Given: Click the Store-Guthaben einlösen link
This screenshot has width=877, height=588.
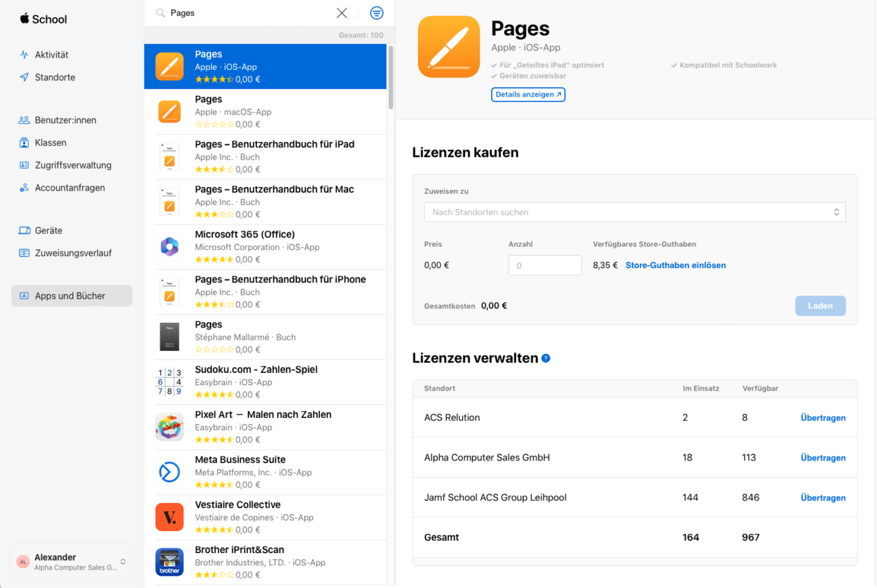Looking at the screenshot, I should pos(675,265).
